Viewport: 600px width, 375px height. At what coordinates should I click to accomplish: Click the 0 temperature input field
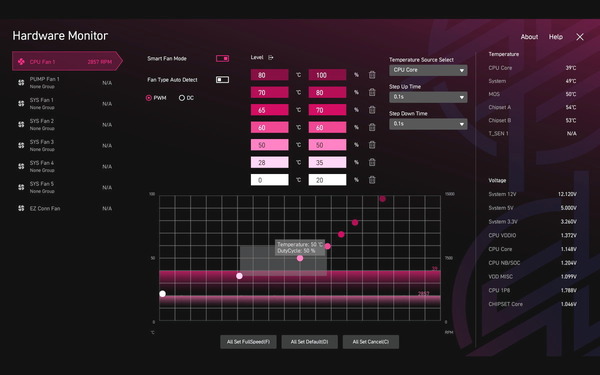[269, 179]
